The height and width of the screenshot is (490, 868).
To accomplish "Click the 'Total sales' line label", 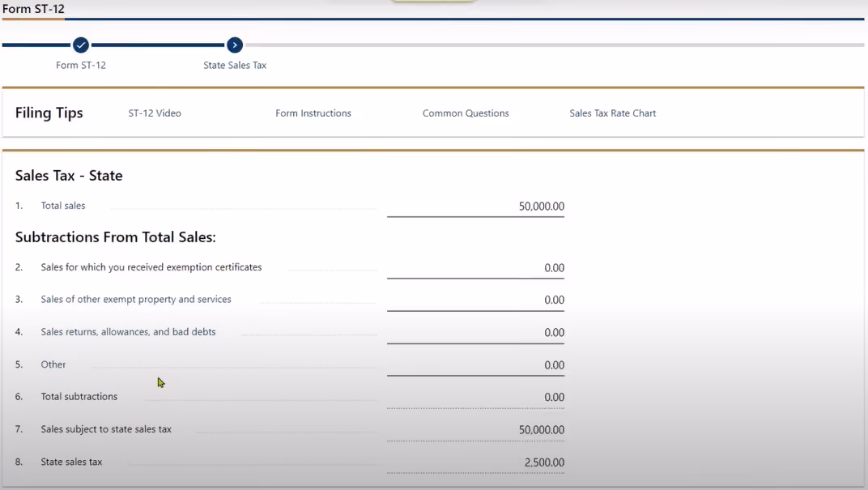I will pyautogui.click(x=63, y=206).
